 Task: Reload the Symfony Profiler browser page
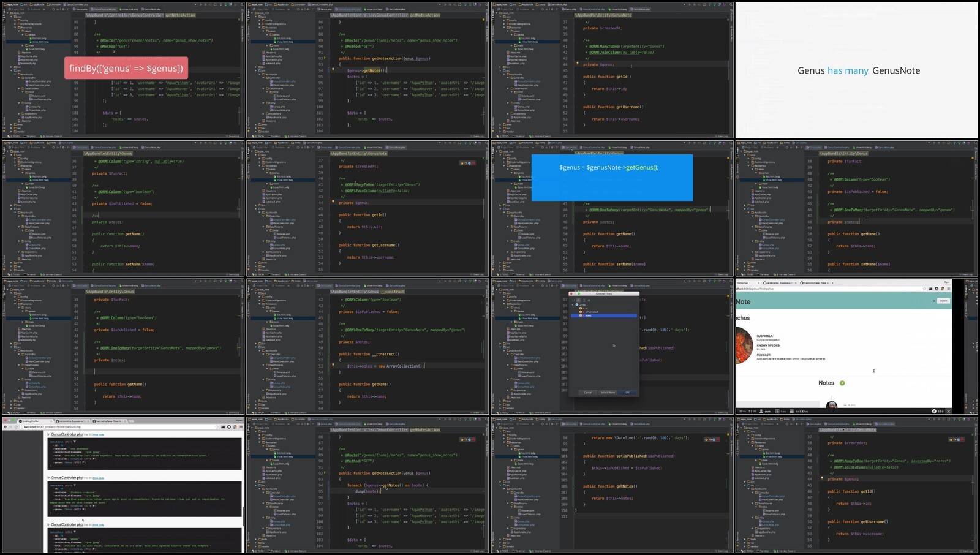pyautogui.click(x=16, y=427)
